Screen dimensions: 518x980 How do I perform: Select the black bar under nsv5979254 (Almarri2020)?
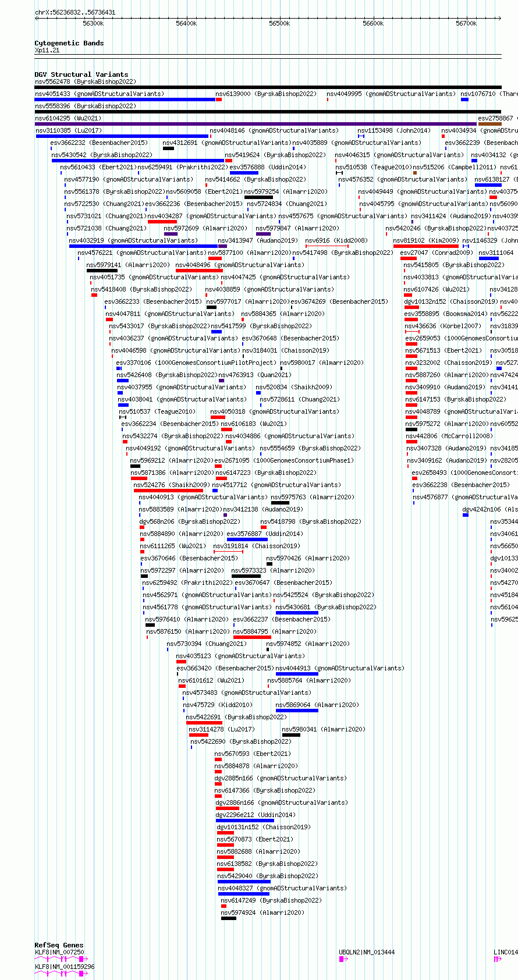(x=258, y=197)
